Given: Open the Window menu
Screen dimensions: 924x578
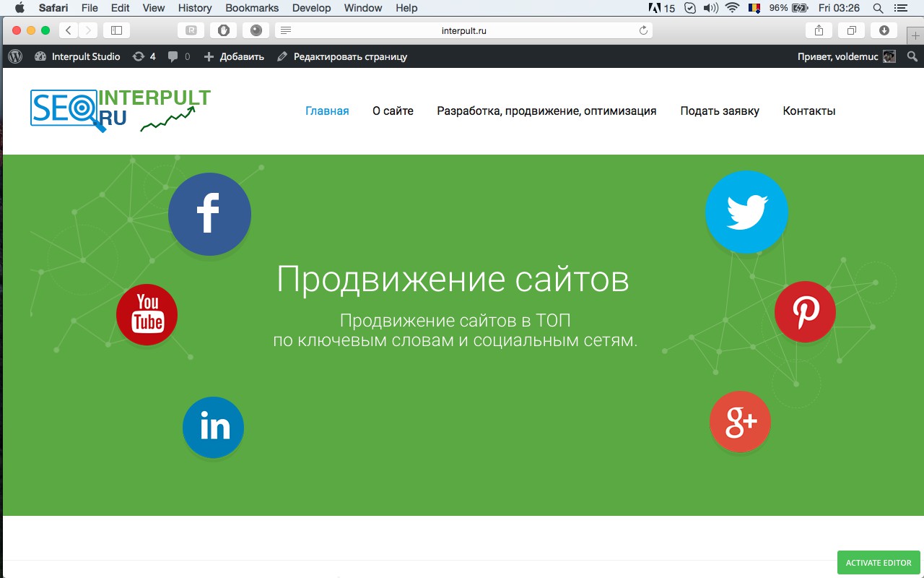Looking at the screenshot, I should [x=363, y=8].
